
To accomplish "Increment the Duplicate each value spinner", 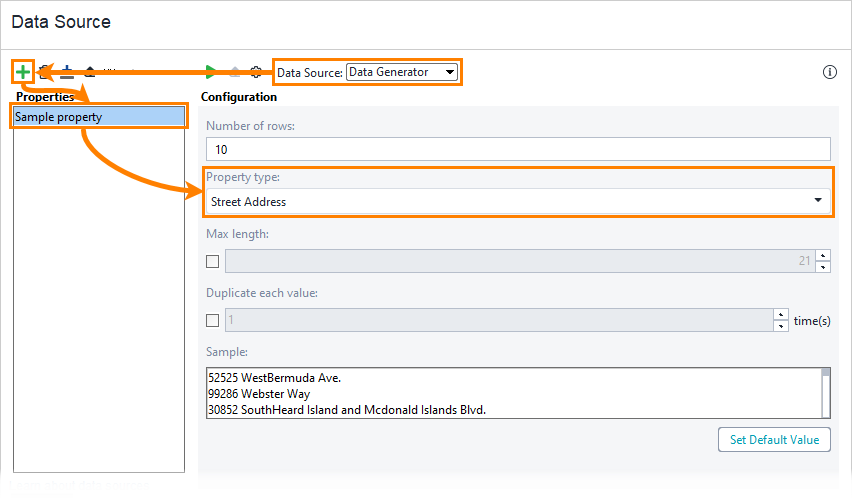I will tap(780, 315).
